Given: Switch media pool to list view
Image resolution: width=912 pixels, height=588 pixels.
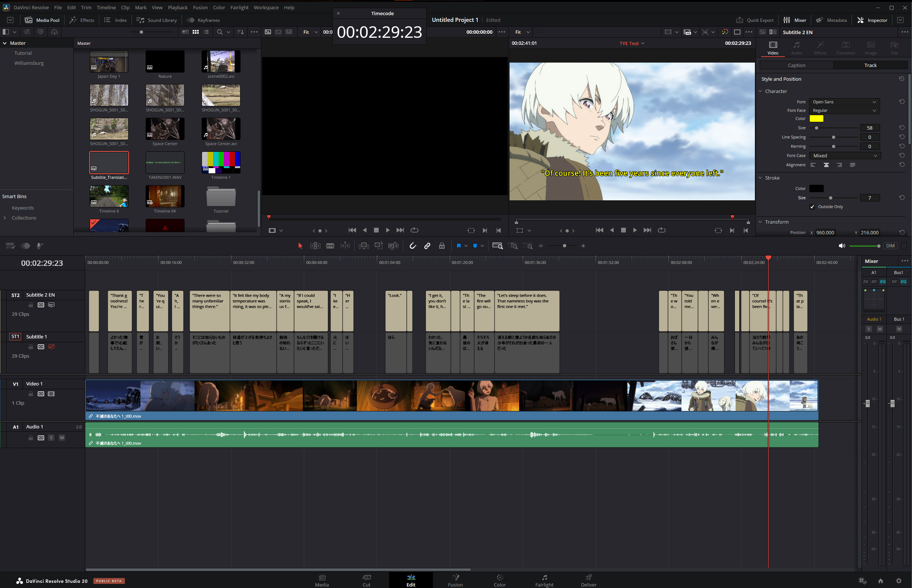Looking at the screenshot, I should tap(206, 32).
